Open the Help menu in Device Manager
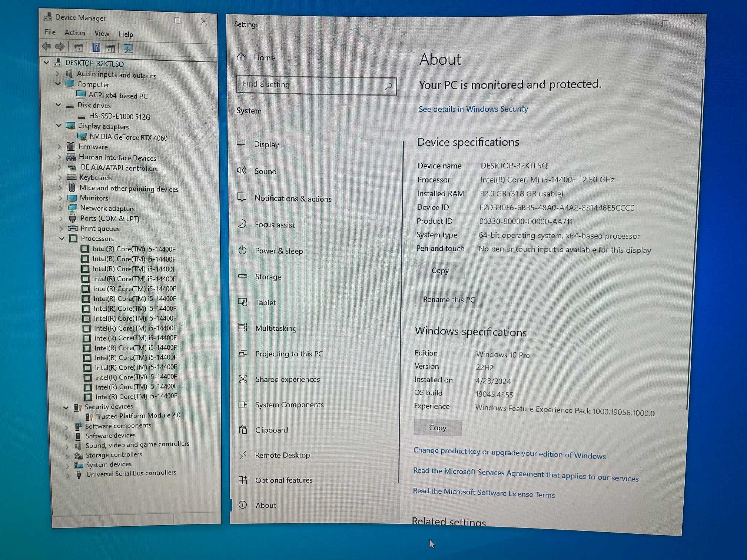747x560 pixels. coord(126,34)
